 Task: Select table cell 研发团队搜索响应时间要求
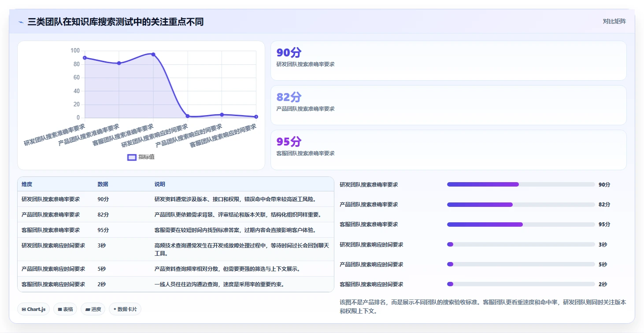click(x=53, y=246)
